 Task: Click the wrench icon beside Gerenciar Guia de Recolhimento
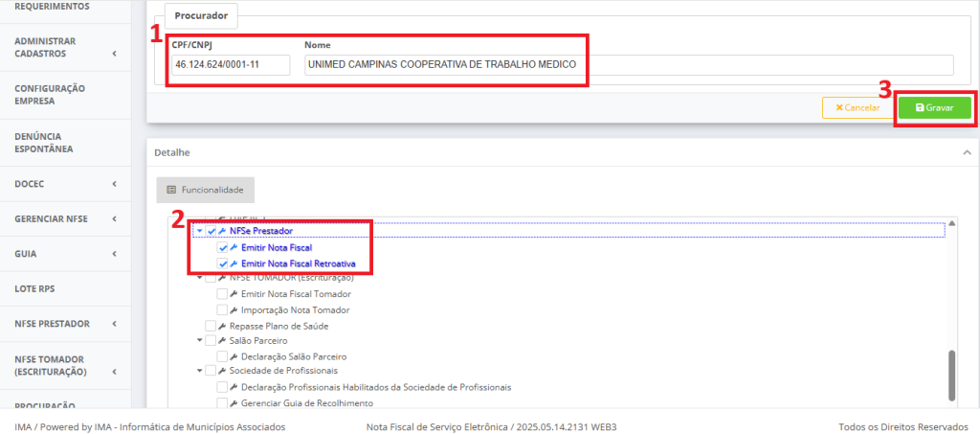tap(234, 402)
